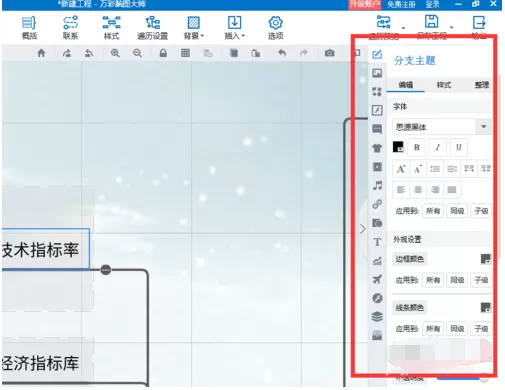Viewport: 505px width, 390px height.
Task: Collapse the side panel with chevron arrow
Action: 363,229
